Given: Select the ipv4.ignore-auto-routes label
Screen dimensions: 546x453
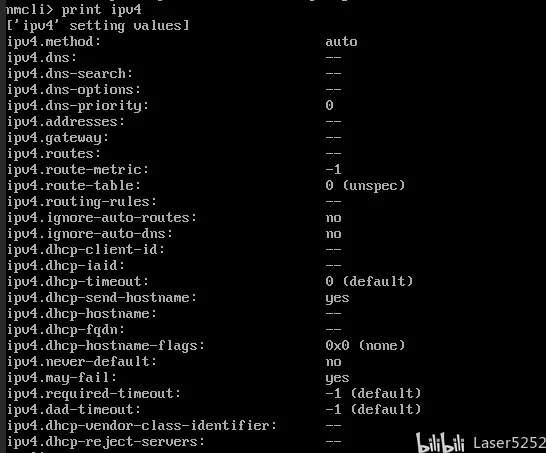Looking at the screenshot, I should coord(102,218).
